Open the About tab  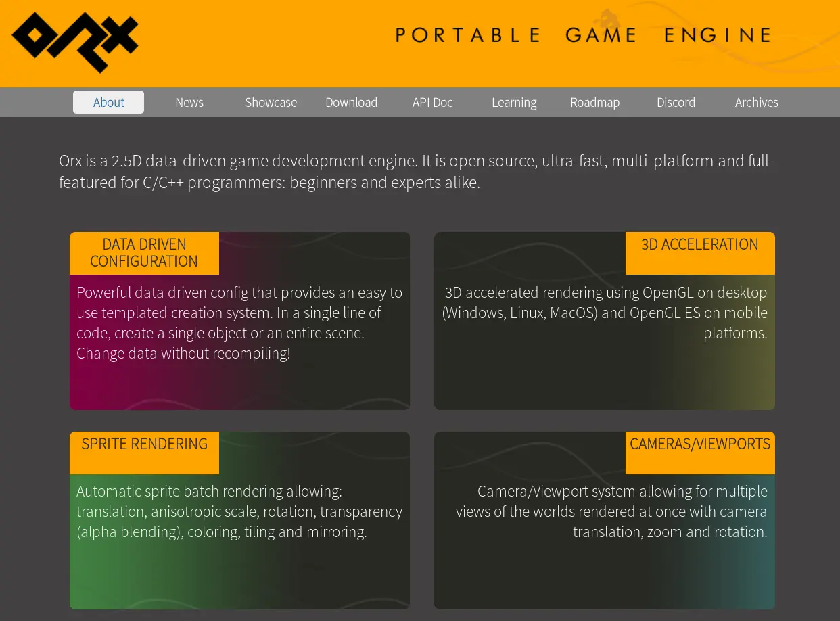(x=108, y=102)
